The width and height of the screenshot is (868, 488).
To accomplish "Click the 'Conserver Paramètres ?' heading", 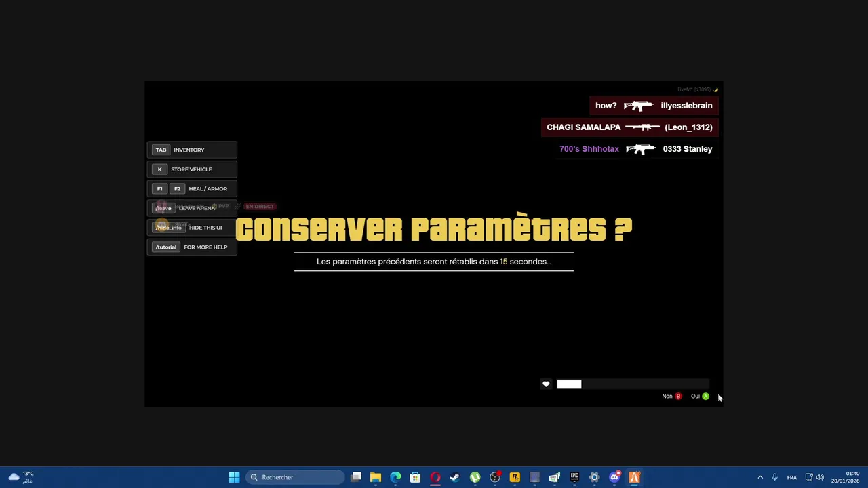I will (434, 229).
